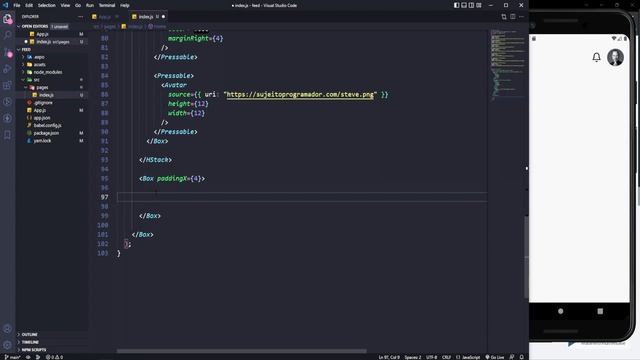Click the notifications bell in status bar

tap(522, 357)
